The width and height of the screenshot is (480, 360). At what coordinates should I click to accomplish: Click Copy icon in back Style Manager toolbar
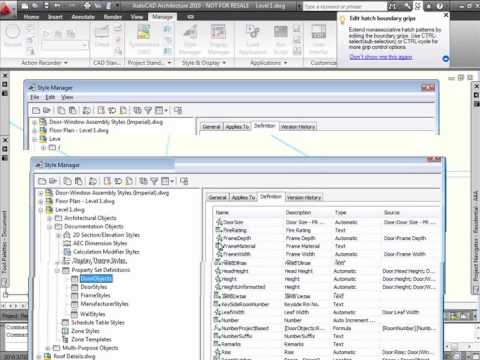click(x=61, y=110)
